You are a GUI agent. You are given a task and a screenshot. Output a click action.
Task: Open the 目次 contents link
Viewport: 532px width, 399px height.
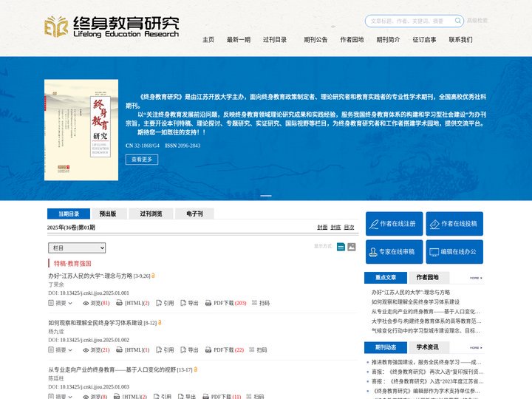coord(349,228)
